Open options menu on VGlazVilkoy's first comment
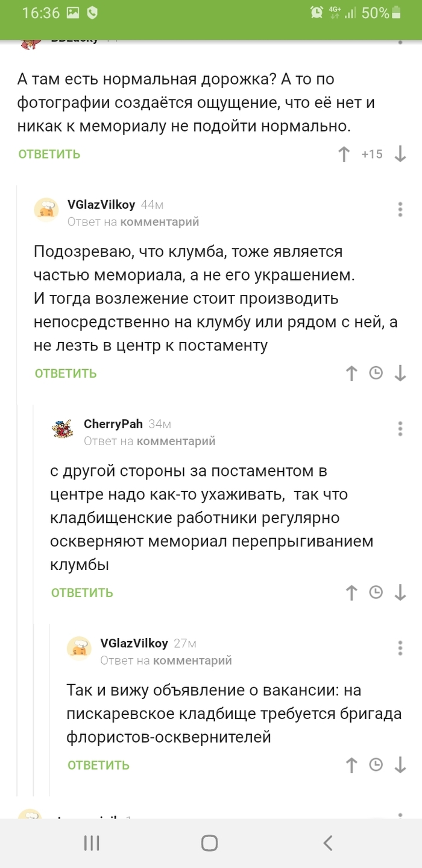The width and height of the screenshot is (422, 868). point(400,209)
